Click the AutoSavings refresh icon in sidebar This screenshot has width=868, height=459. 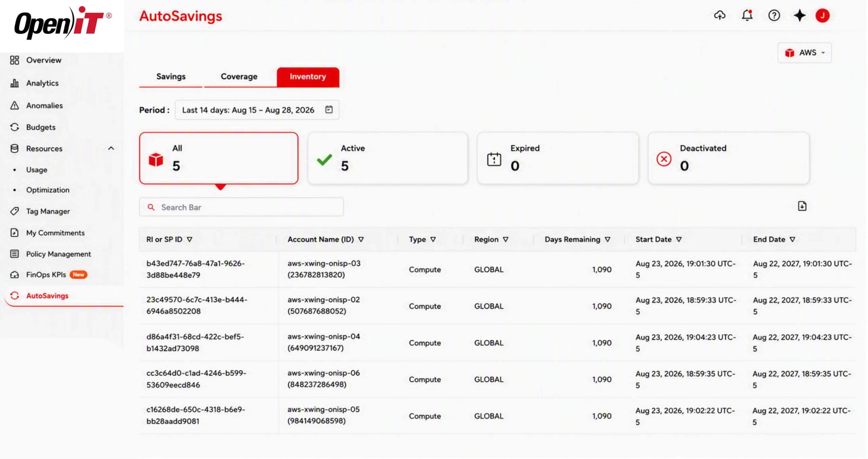14,296
